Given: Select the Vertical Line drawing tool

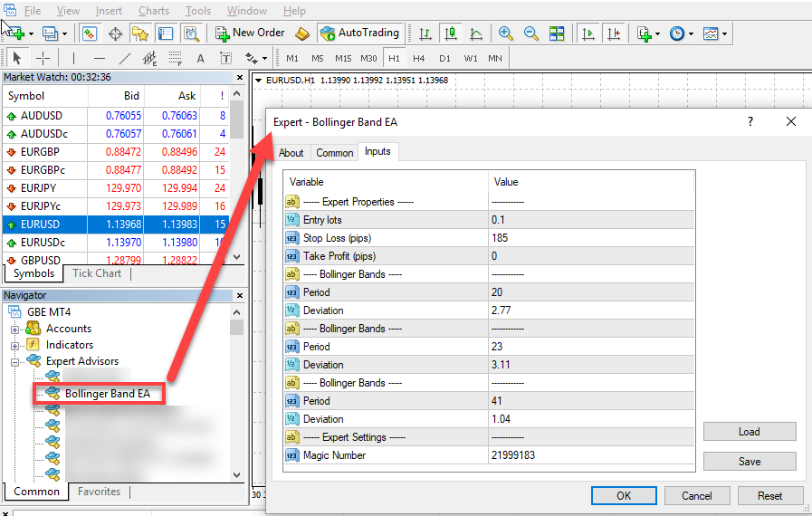Looking at the screenshot, I should pyautogui.click(x=73, y=58).
